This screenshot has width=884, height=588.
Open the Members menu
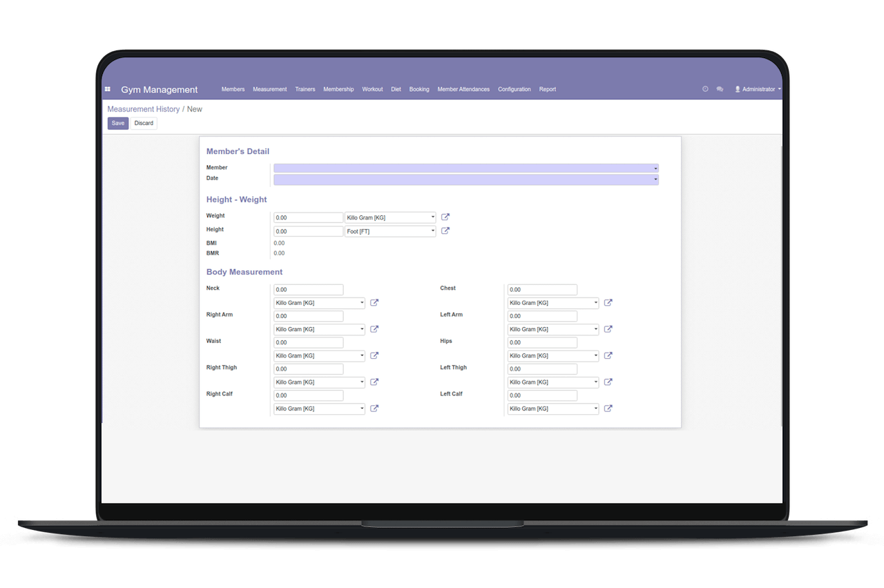[x=233, y=89]
